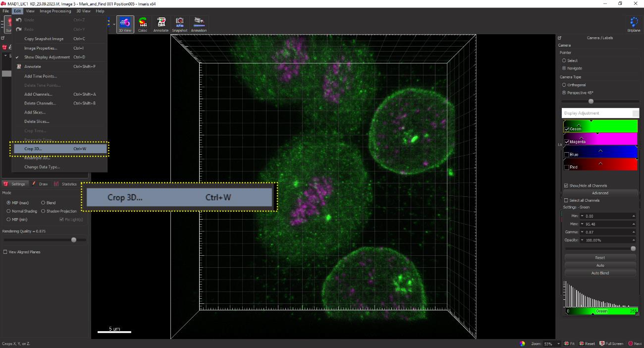
Task: Select the Orthogonal camera type
Action: pyautogui.click(x=564, y=85)
